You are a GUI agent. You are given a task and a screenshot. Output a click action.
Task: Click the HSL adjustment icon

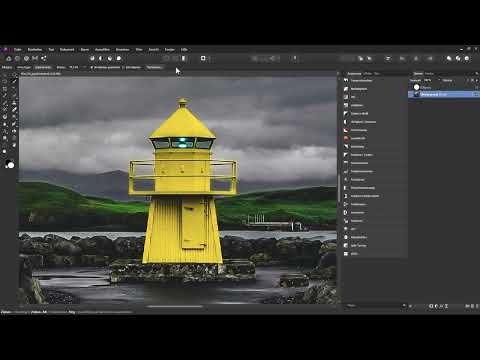[346, 97]
